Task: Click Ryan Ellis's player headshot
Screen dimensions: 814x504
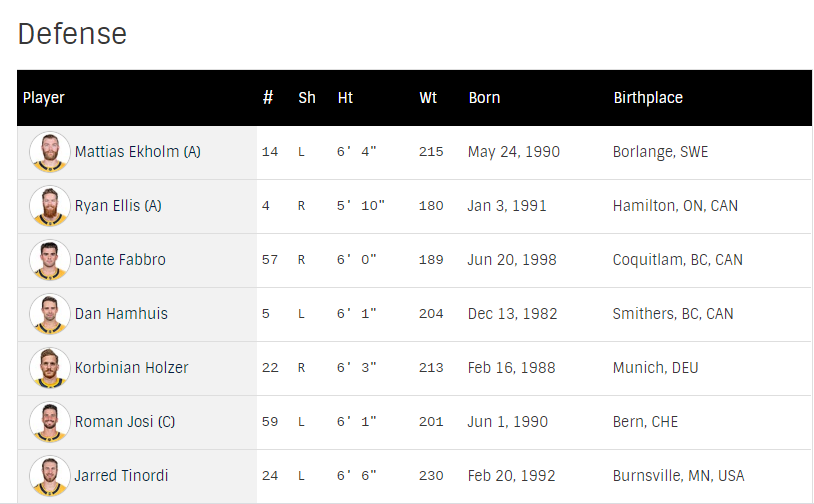Action: pos(49,206)
